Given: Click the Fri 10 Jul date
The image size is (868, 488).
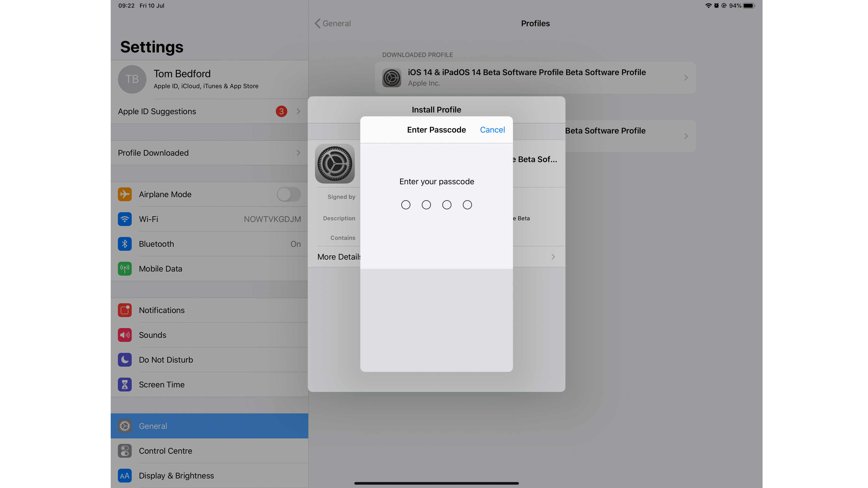Looking at the screenshot, I should [152, 5].
